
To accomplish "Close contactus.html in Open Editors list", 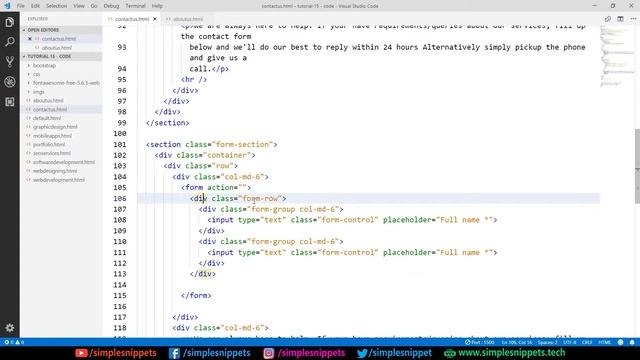I will pyautogui.click(x=30, y=39).
